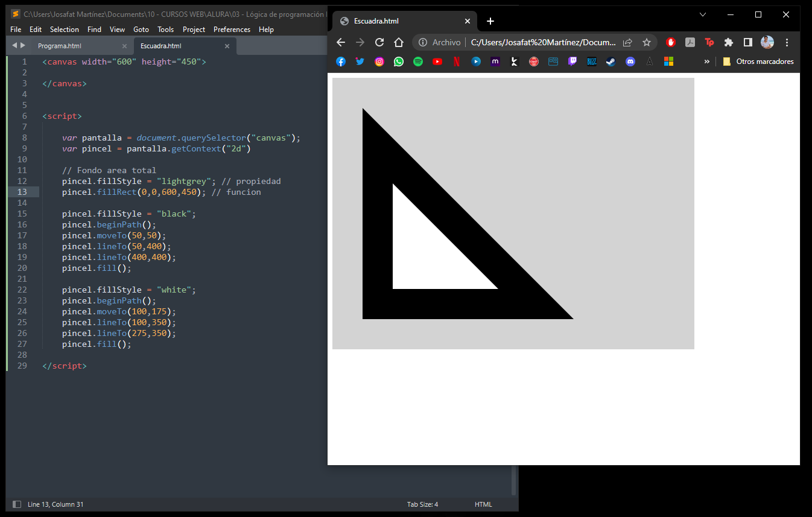Open the Chrome home page button
812x517 pixels.
coord(399,42)
